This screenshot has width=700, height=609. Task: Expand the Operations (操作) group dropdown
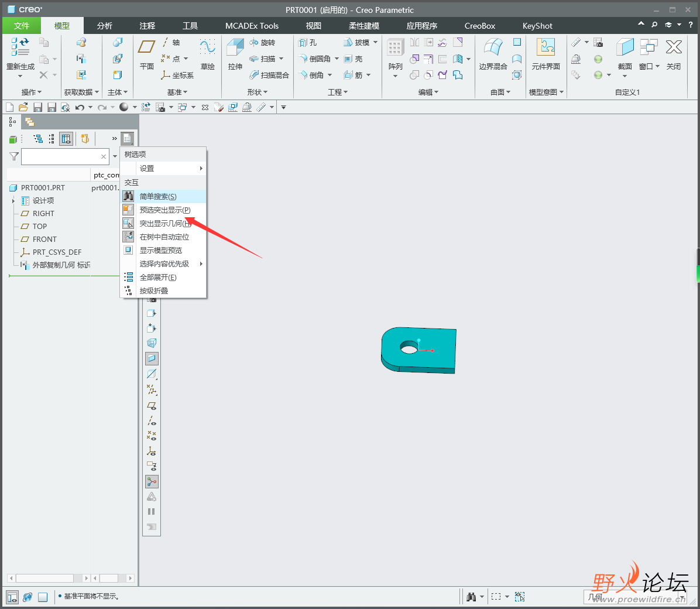31,92
